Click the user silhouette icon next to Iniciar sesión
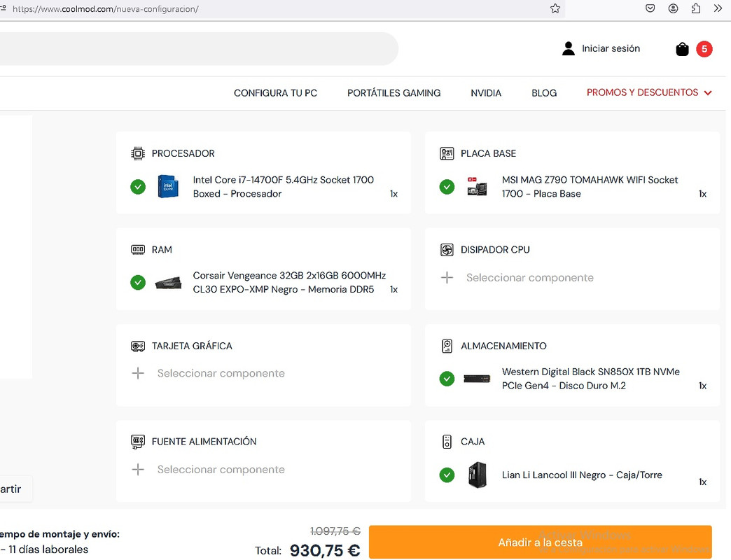 click(569, 48)
